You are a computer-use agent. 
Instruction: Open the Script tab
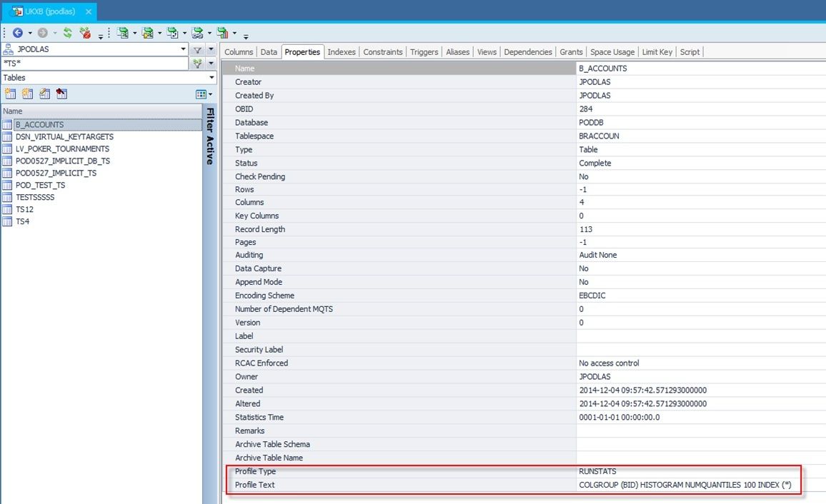click(690, 51)
